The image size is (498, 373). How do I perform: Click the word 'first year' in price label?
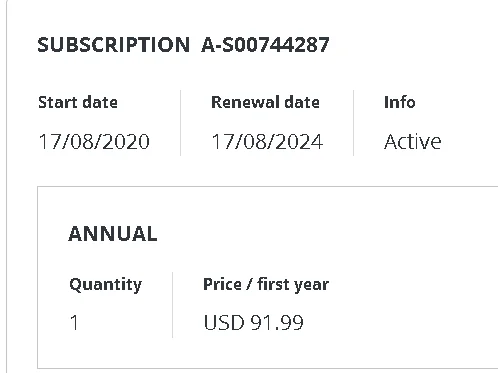(293, 285)
